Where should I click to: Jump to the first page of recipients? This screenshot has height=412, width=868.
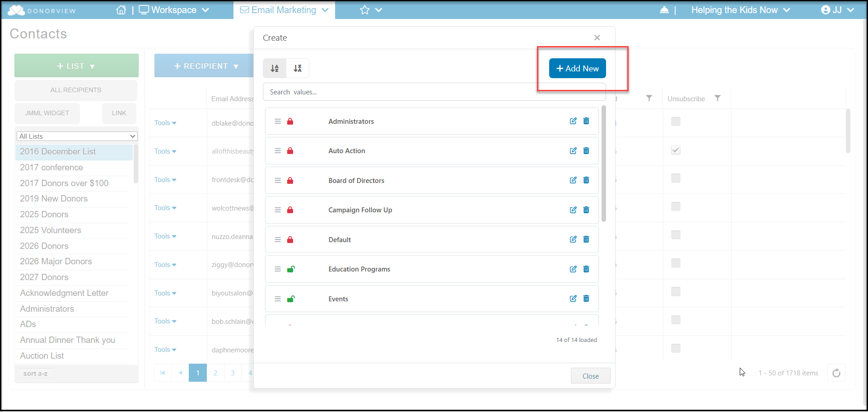tap(163, 373)
